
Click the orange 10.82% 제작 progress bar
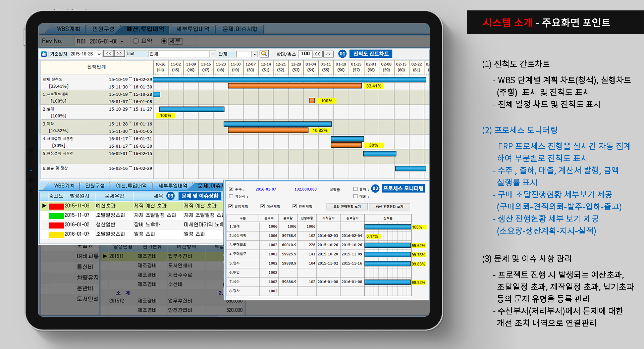(x=268, y=130)
